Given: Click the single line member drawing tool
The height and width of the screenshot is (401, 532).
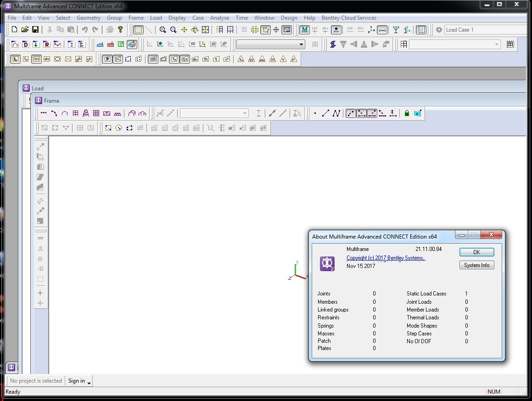Looking at the screenshot, I should click(326, 113).
